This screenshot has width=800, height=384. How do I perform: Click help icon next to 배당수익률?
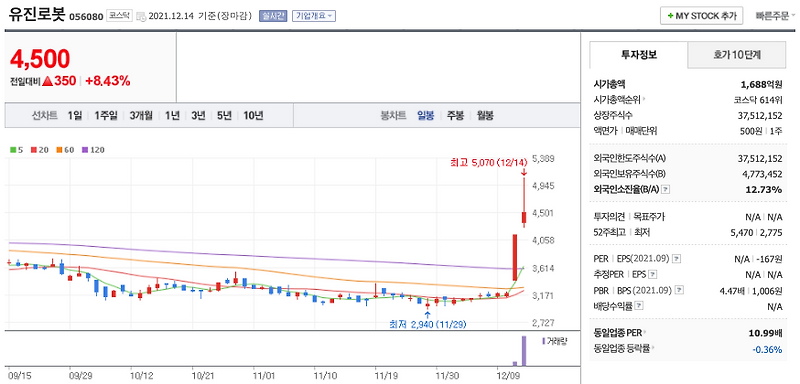[x=639, y=306]
